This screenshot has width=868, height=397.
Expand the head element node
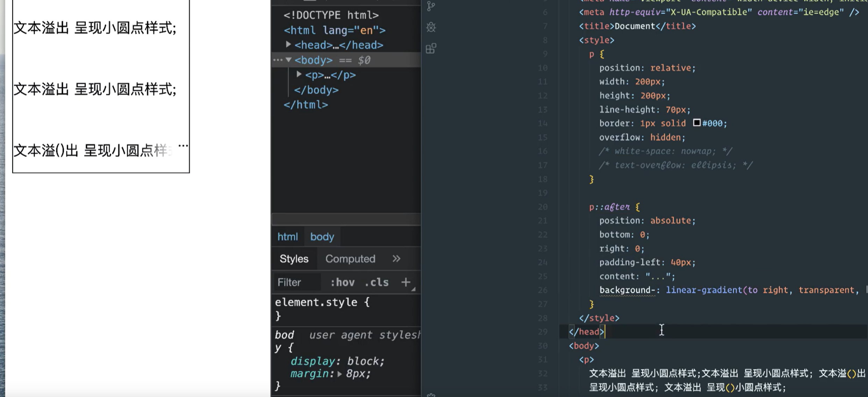point(288,44)
